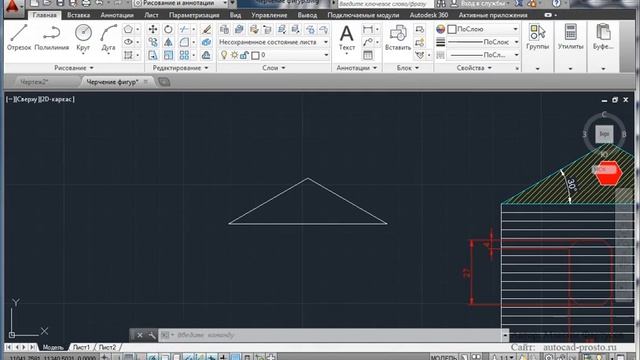
Task: Select the Отрезок line tool
Action: tap(19, 38)
